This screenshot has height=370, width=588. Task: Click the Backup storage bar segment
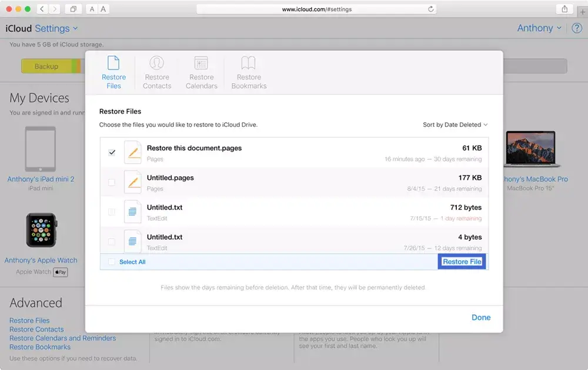click(46, 66)
